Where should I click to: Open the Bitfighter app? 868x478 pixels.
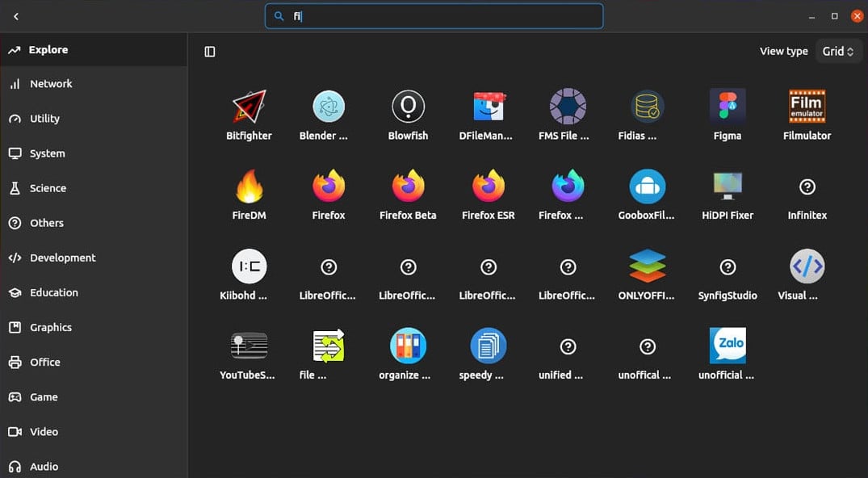(x=249, y=107)
